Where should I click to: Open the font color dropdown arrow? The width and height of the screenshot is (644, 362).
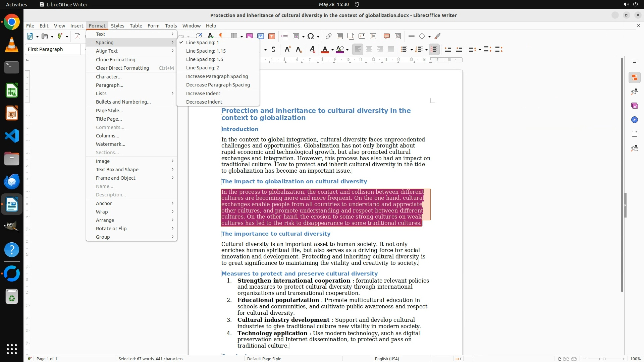click(332, 50)
